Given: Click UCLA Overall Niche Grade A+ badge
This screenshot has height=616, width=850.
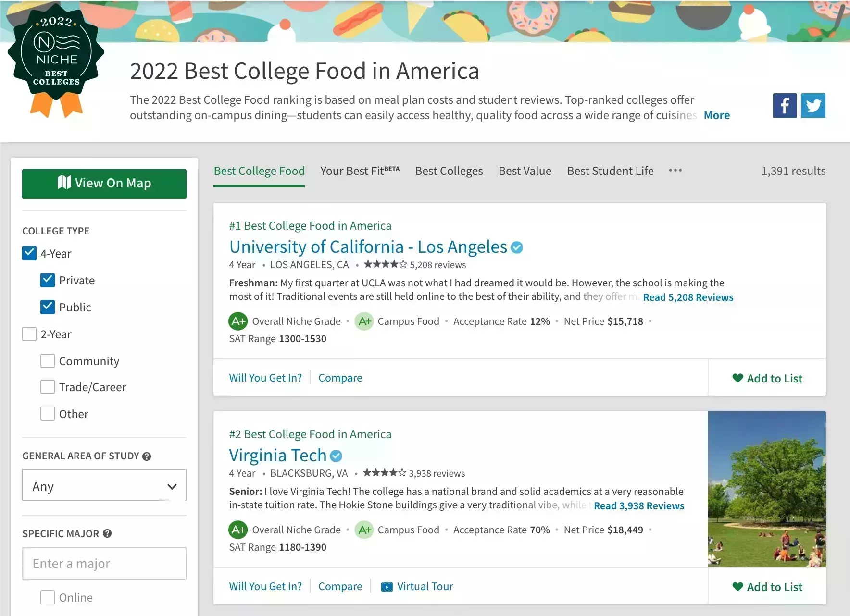Looking at the screenshot, I should [x=238, y=321].
